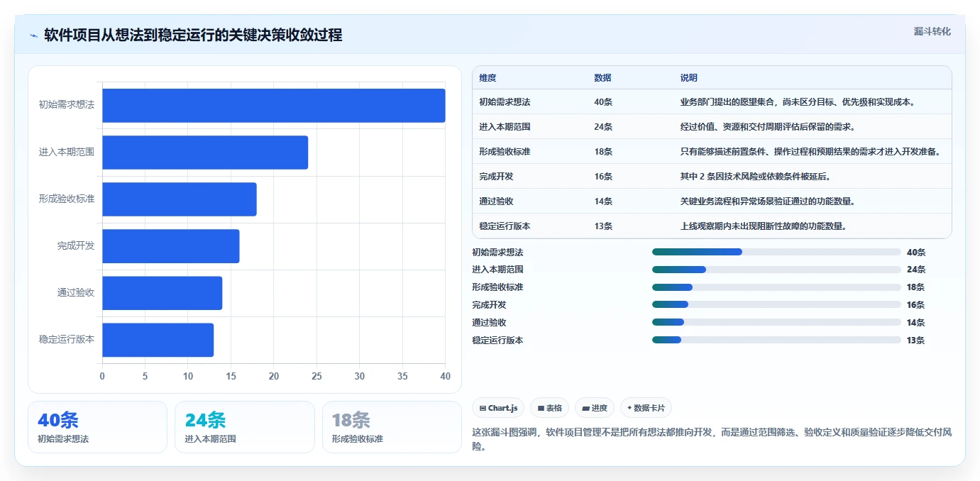Click the description starting with 上线观察期内未出现
The image size is (980, 481).
point(764,226)
